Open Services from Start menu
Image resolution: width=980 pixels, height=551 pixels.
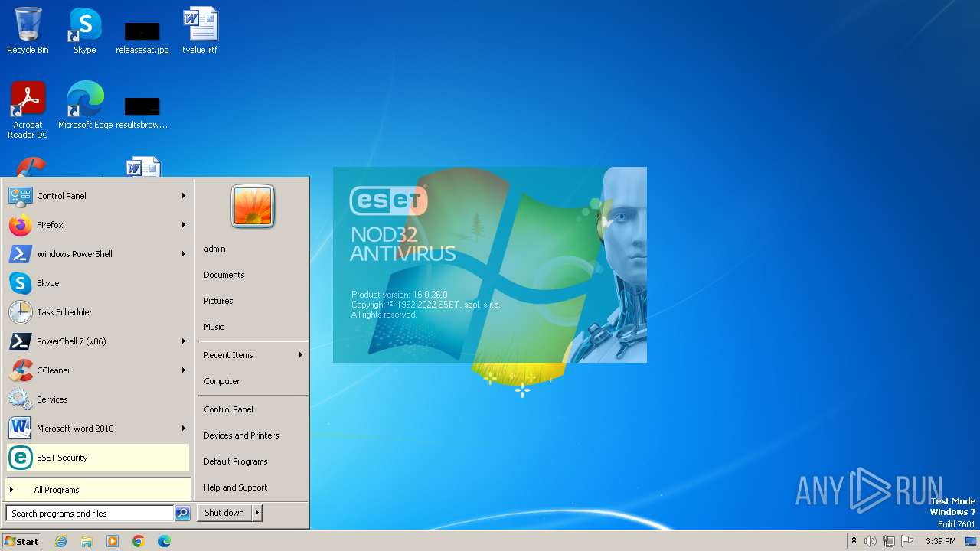pyautogui.click(x=97, y=399)
